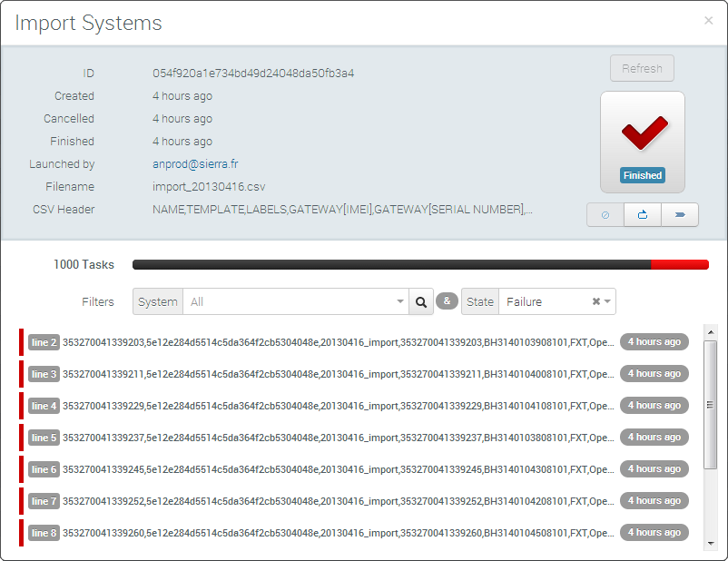The width and height of the screenshot is (728, 561).
Task: Click the line 8 badge
Action: [x=44, y=533]
